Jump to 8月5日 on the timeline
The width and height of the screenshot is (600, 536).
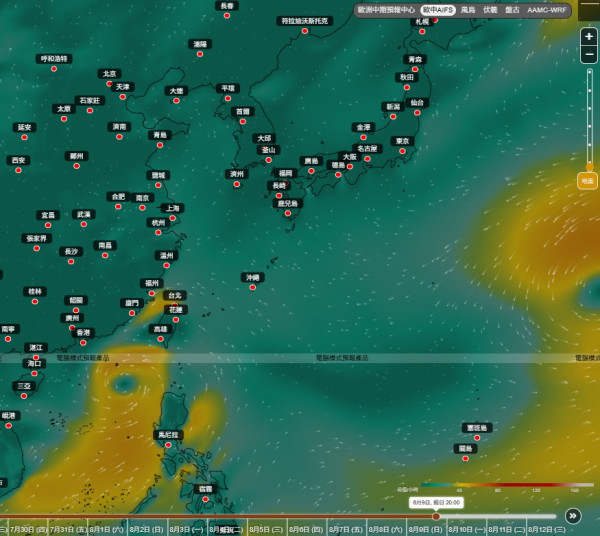[x=266, y=529]
